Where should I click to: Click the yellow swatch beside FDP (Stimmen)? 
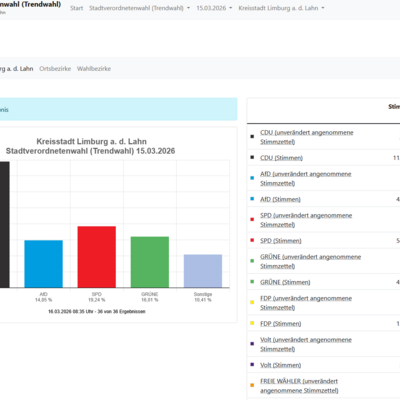pos(252,323)
